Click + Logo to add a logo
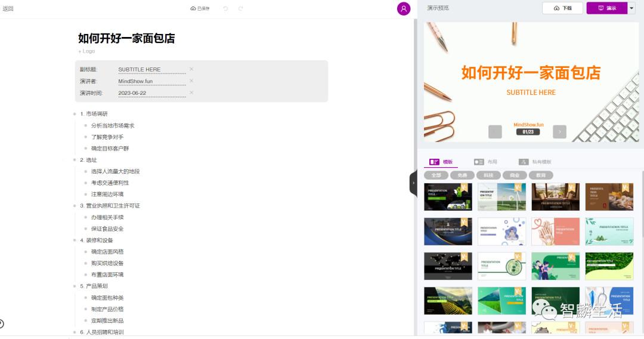This screenshot has width=644, height=339. tap(86, 51)
